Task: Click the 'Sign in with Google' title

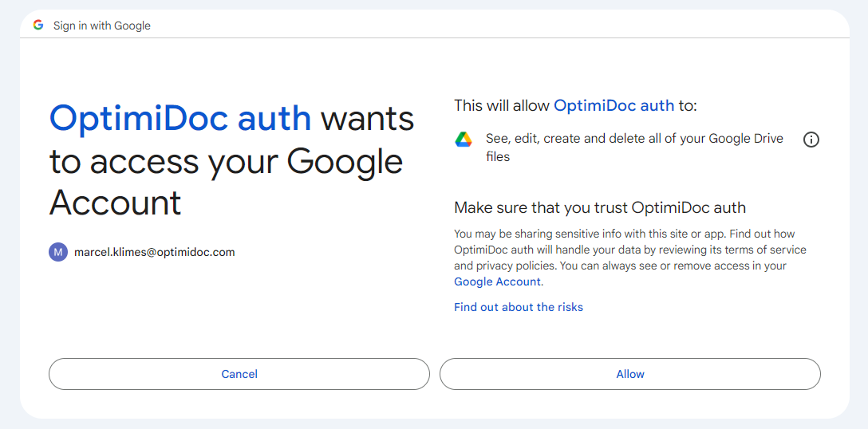Action: pyautogui.click(x=102, y=26)
